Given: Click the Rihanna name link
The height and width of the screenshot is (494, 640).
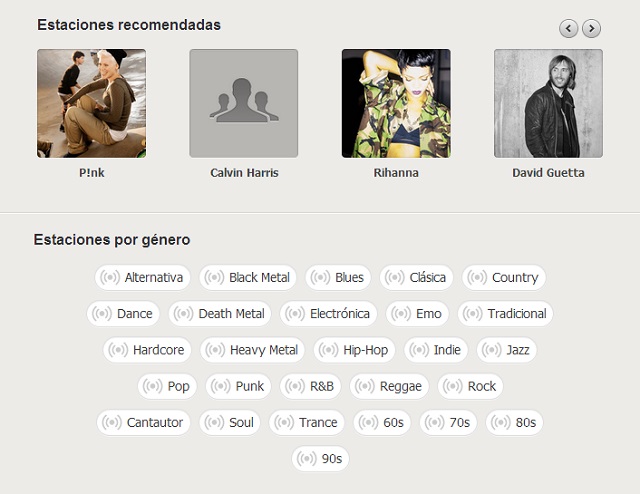Looking at the screenshot, I should click(396, 173).
